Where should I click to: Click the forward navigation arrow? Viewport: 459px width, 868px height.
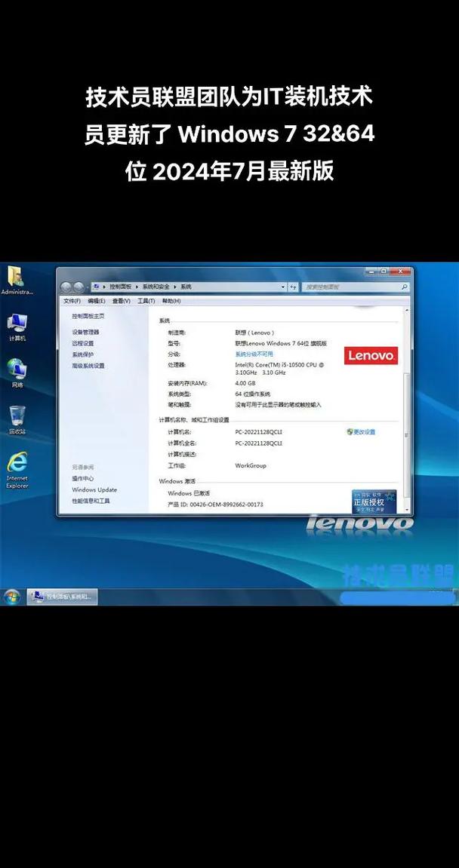(79, 287)
